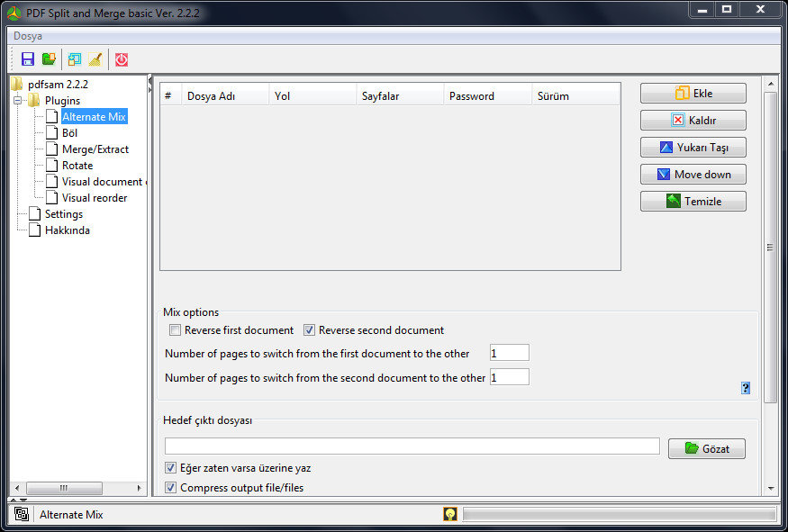Click the page icon beside Settings
The width and height of the screenshot is (788, 532).
(x=35, y=213)
